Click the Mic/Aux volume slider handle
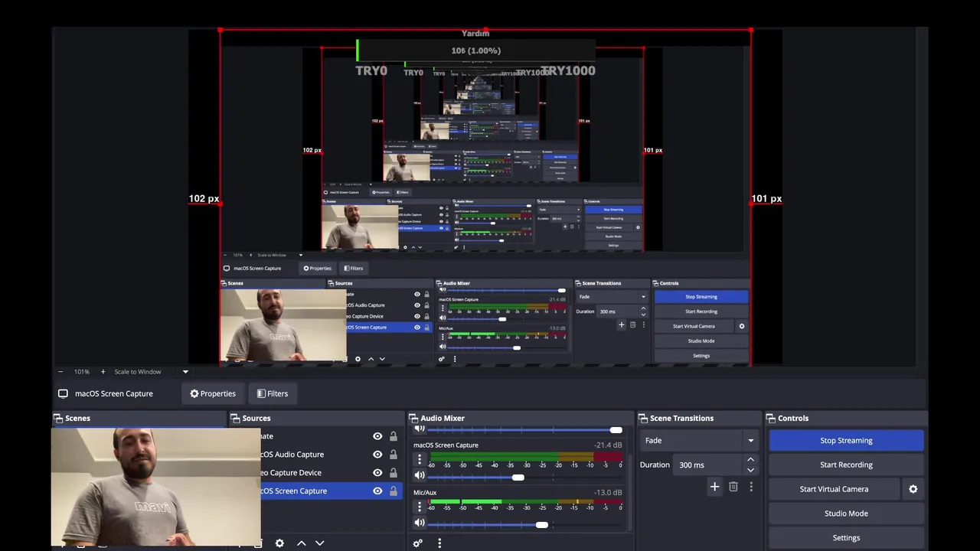This screenshot has height=551, width=980. click(x=542, y=525)
